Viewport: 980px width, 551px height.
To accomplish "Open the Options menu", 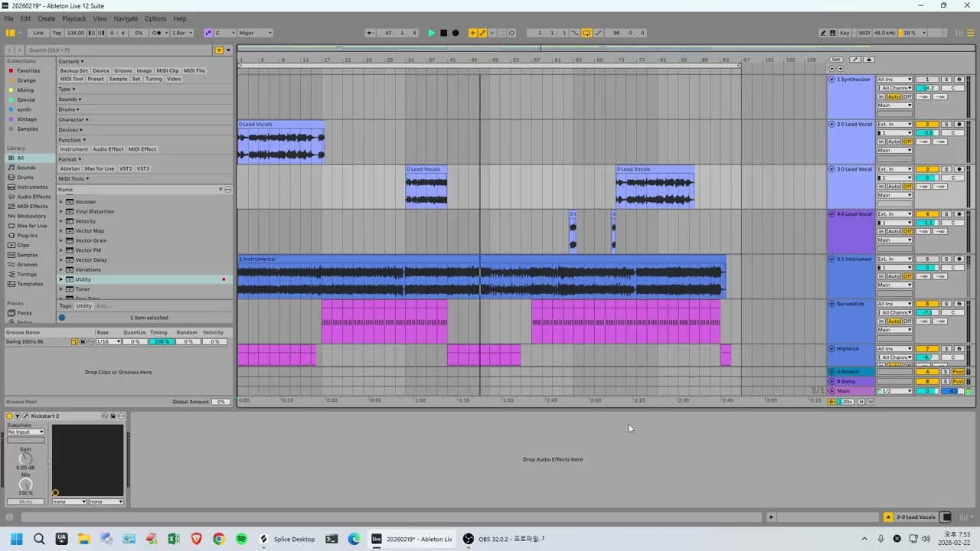I will pos(155,18).
